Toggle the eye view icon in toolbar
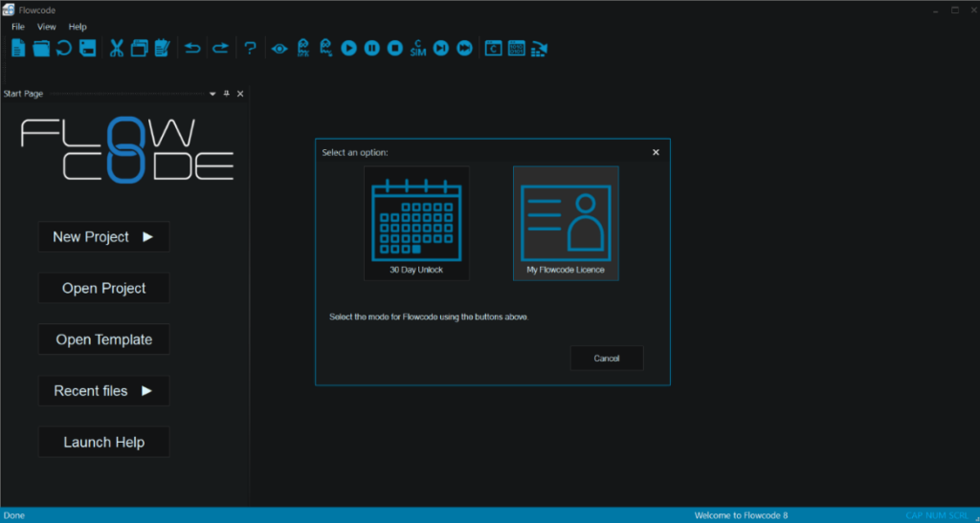 (279, 48)
